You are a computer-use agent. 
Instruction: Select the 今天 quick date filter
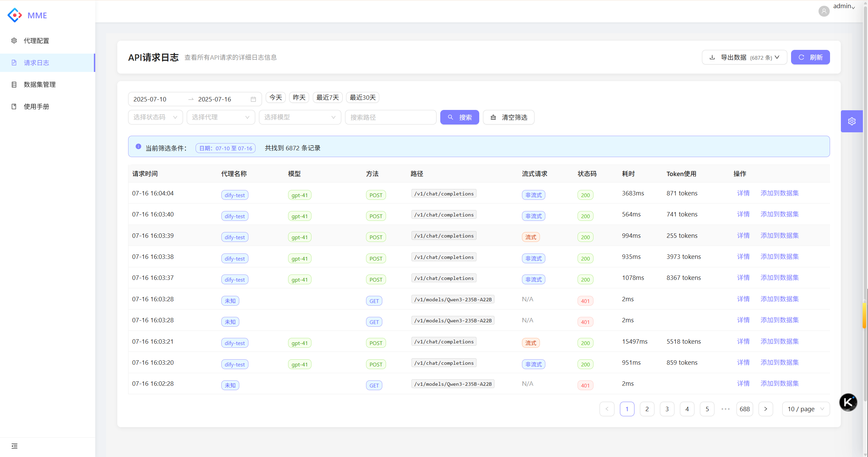275,97
